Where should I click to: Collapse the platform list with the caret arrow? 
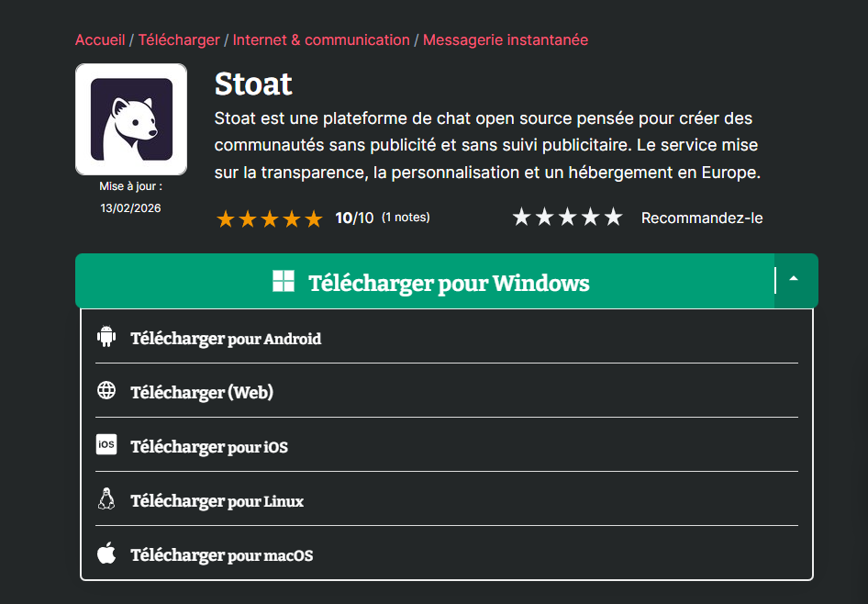click(795, 280)
